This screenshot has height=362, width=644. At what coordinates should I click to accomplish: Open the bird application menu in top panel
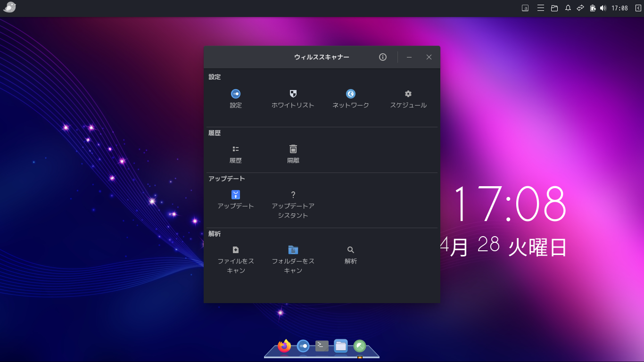9,8
